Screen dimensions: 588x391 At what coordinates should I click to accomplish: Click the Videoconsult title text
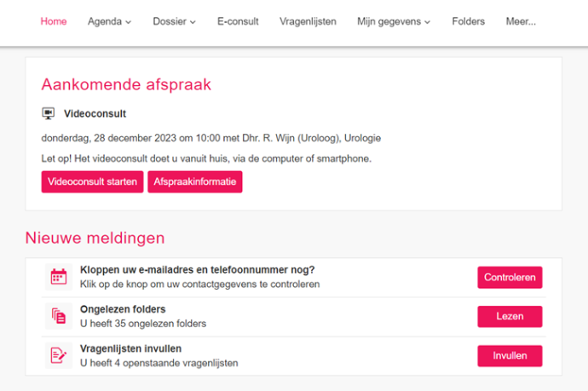pos(95,113)
